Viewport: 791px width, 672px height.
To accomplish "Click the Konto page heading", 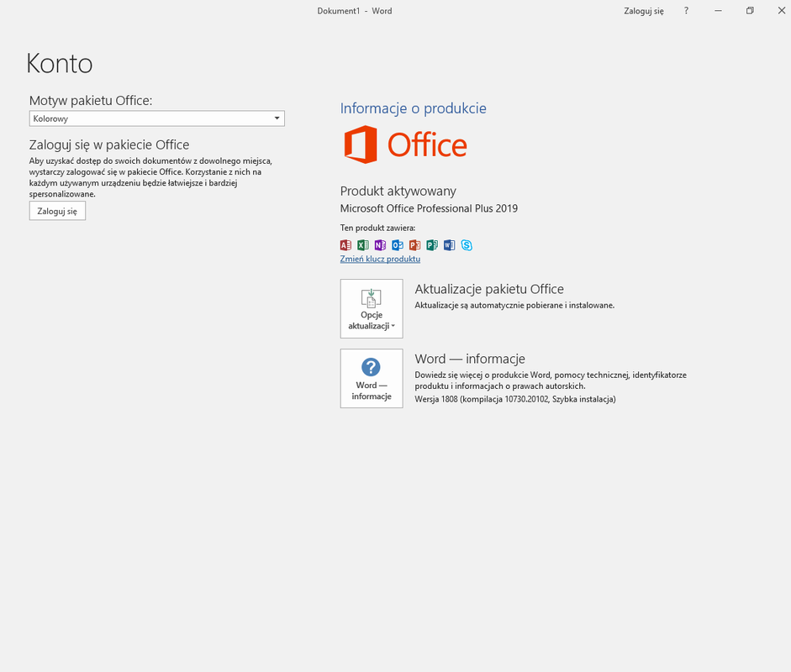I will pos(60,64).
